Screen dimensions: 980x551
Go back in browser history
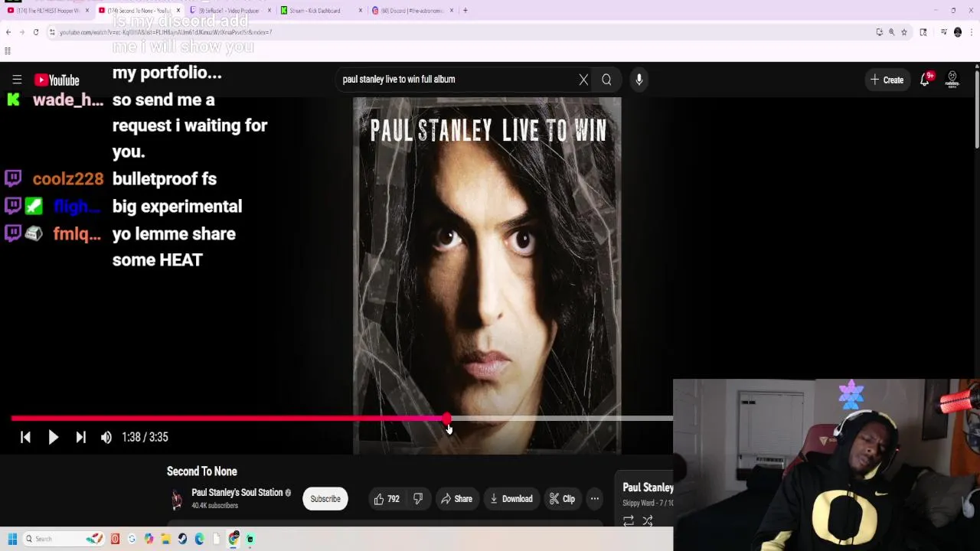pyautogui.click(x=8, y=32)
